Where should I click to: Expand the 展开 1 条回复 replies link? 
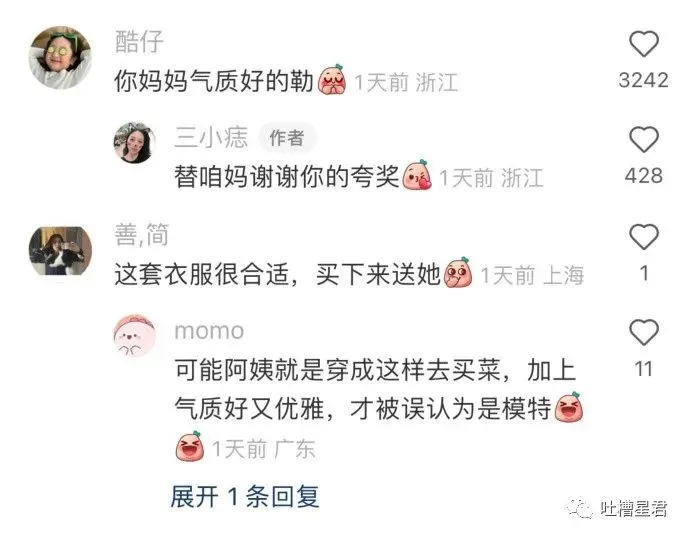(245, 497)
